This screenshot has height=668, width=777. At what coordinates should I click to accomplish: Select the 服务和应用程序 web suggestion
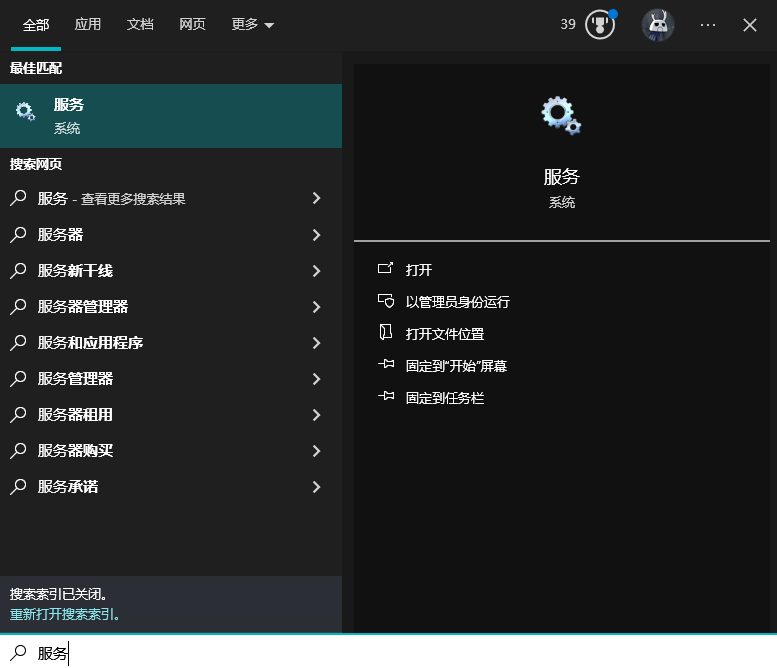click(x=90, y=343)
